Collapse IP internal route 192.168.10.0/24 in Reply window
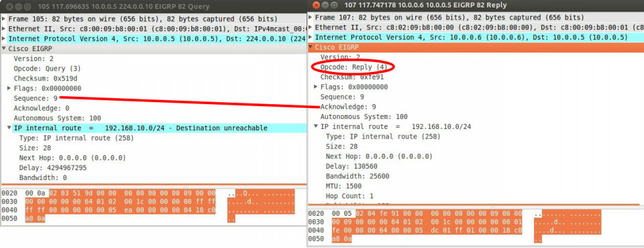This screenshot has height=248, width=644. [x=315, y=126]
